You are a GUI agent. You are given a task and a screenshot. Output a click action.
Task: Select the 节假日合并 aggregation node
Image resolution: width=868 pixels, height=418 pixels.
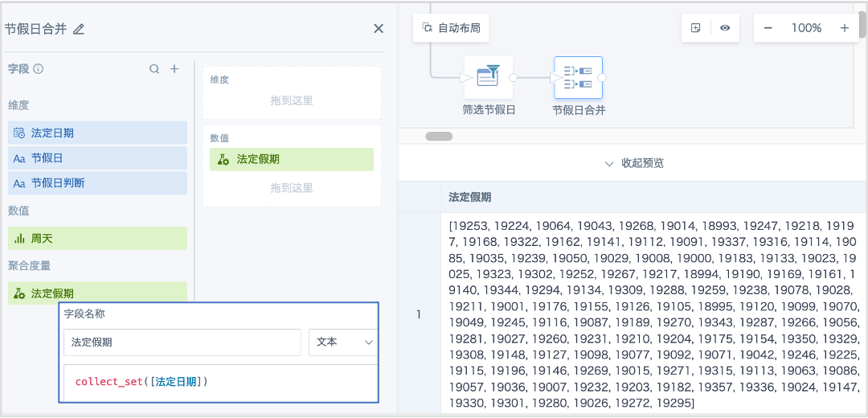click(x=579, y=77)
